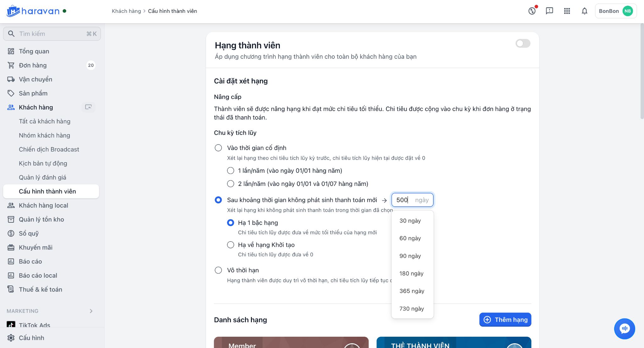Click the THẺ THÀNH VIÊN rank card
The image size is (644, 348).
(x=454, y=342)
